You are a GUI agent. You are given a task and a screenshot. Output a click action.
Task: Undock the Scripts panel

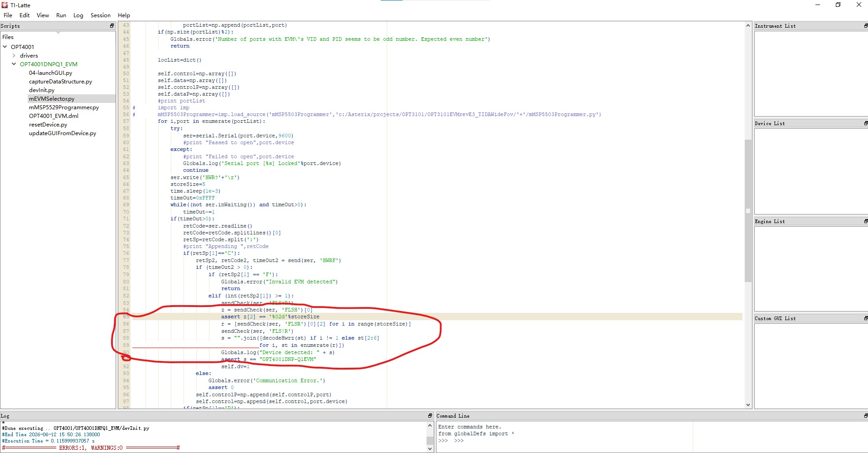pos(112,26)
